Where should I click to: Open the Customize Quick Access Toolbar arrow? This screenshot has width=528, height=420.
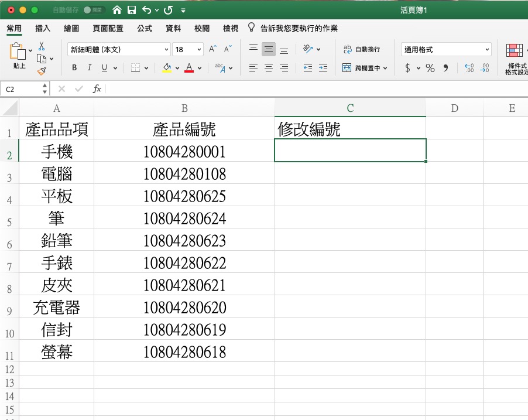183,11
